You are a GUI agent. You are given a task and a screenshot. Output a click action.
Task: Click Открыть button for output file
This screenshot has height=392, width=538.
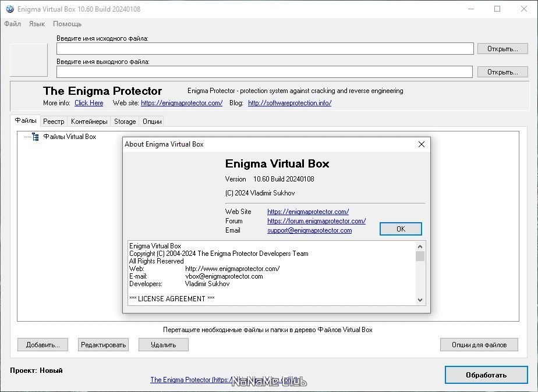502,72
